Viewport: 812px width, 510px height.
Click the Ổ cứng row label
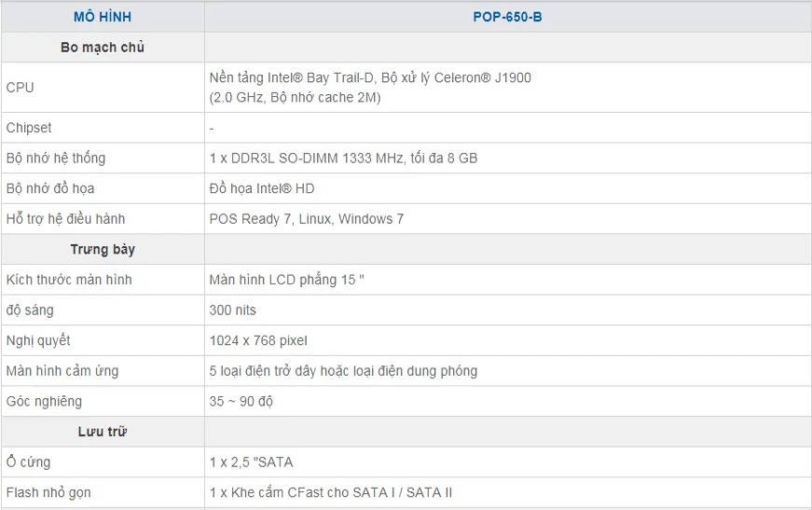(x=29, y=462)
